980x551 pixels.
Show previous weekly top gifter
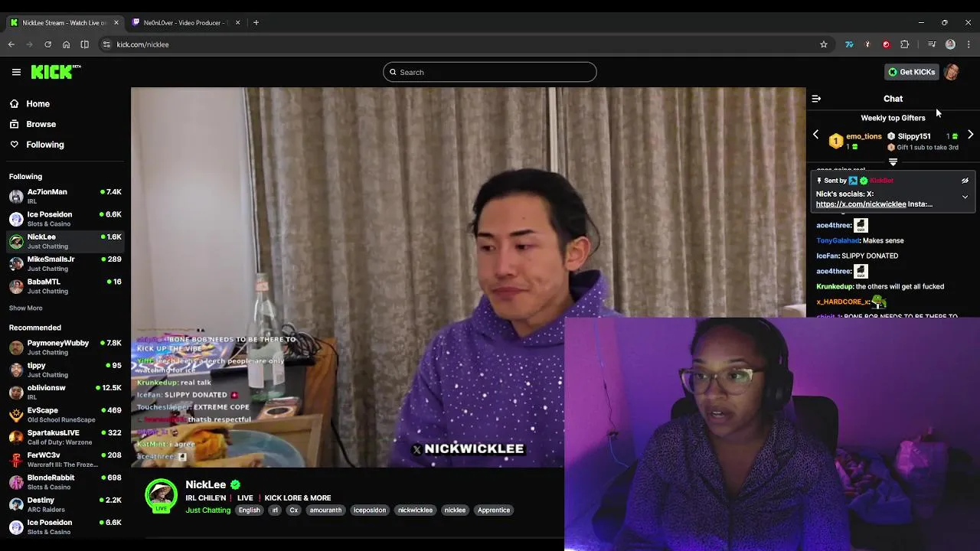point(815,135)
